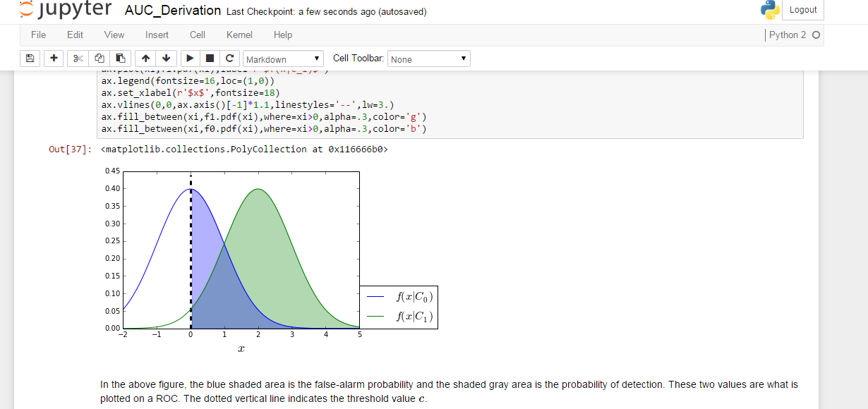Image resolution: width=868 pixels, height=409 pixels.
Task: Copy selected cells icon
Action: point(100,59)
